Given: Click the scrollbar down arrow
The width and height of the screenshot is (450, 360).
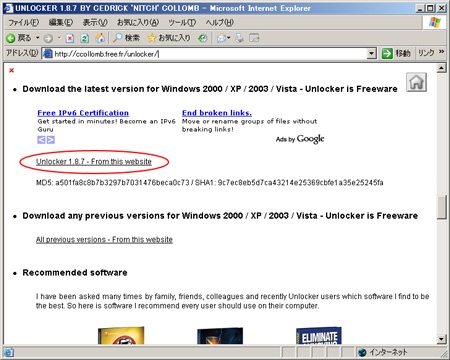Looking at the screenshot, I should [441, 339].
